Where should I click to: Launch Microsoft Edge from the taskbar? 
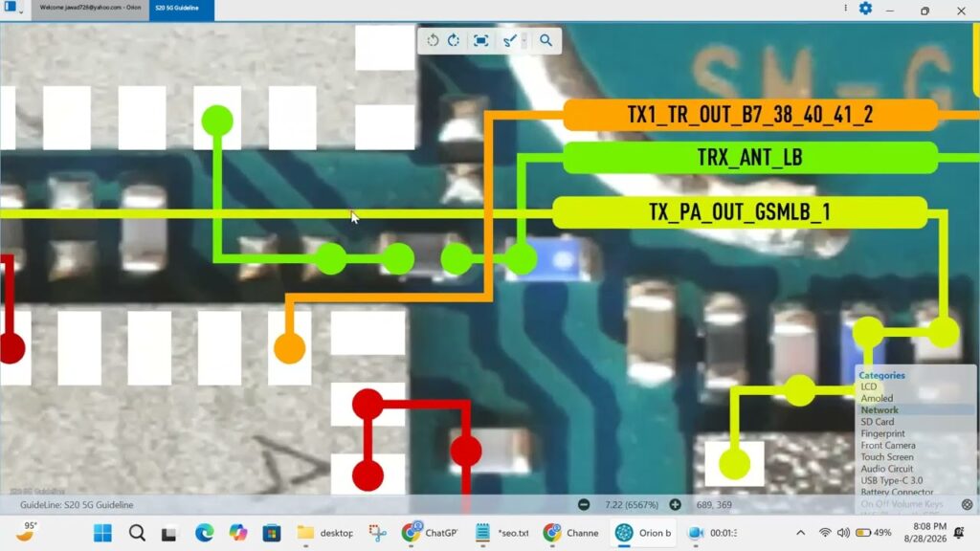[204, 533]
